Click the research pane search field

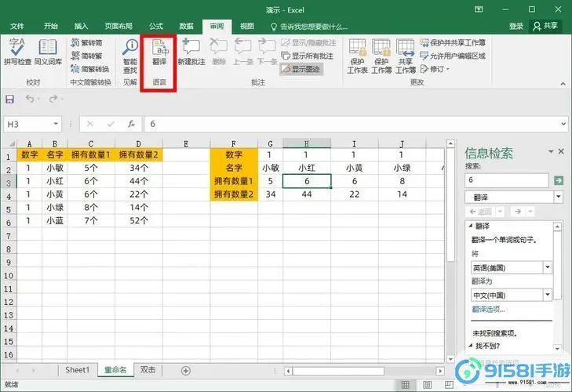pyautogui.click(x=507, y=180)
